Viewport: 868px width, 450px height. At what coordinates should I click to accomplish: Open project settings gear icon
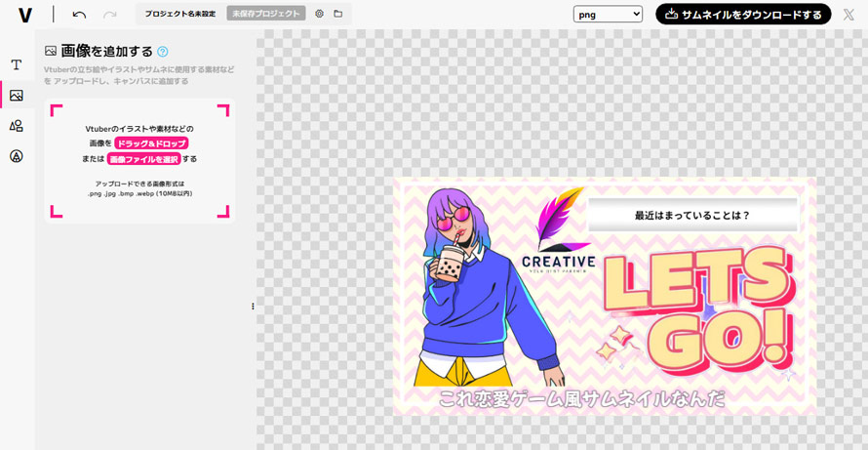tap(319, 14)
